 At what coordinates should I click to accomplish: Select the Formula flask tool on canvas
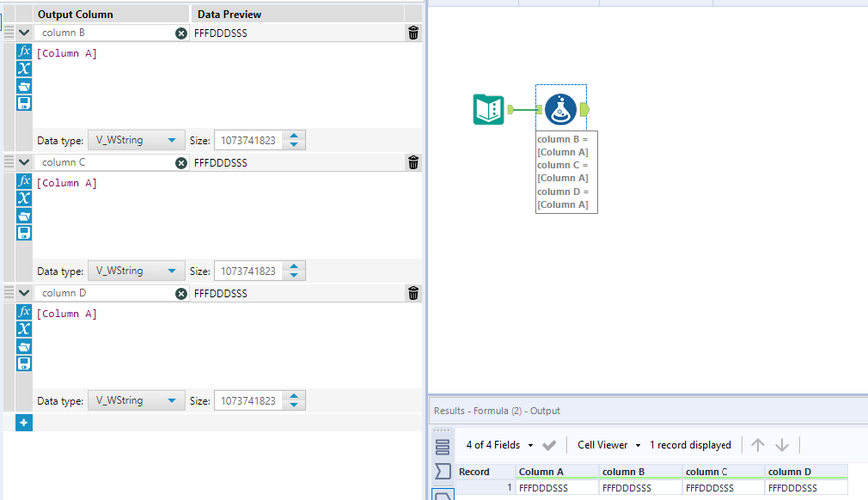coord(560,109)
